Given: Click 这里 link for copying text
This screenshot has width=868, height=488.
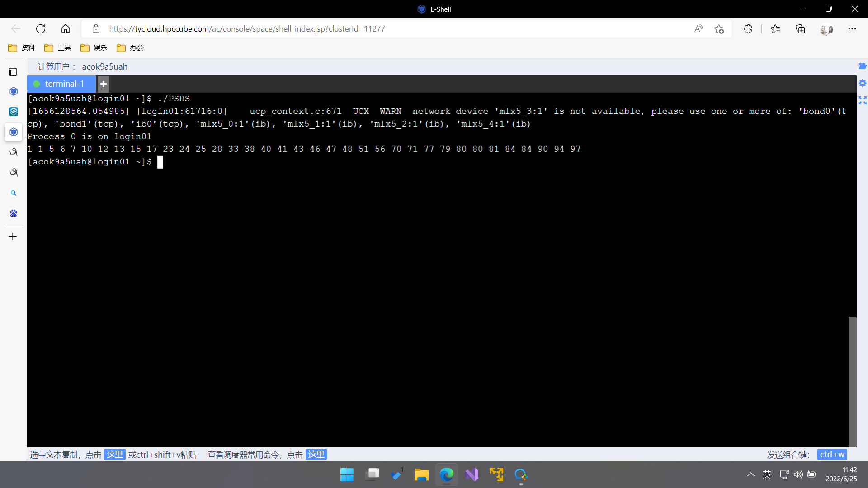Looking at the screenshot, I should pyautogui.click(x=114, y=454).
